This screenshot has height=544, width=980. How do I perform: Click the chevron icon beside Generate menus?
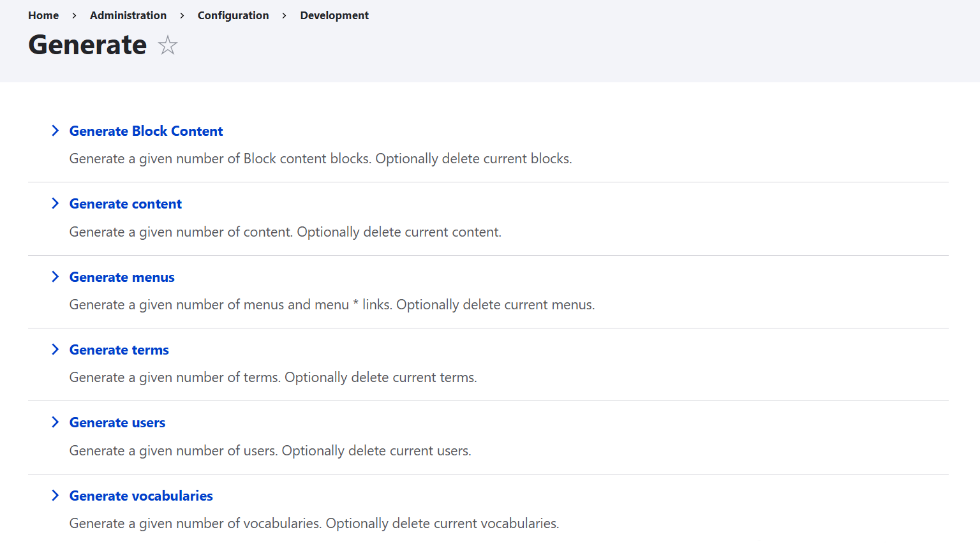click(x=56, y=277)
